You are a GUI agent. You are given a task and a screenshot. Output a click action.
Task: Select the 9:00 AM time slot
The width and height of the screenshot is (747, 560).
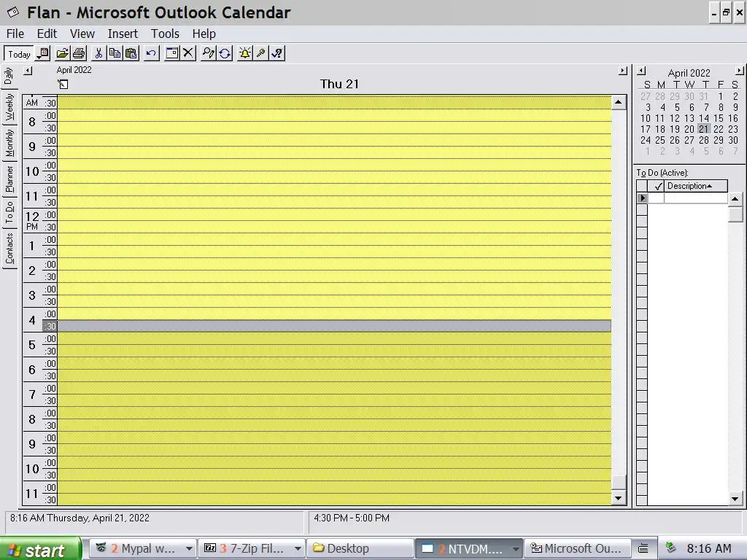[x=334, y=141]
